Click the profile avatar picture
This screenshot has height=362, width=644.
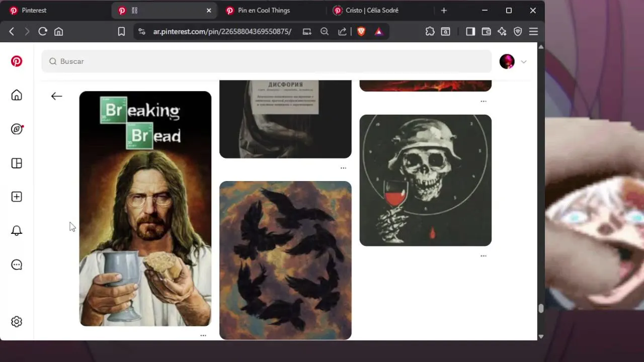tap(507, 61)
